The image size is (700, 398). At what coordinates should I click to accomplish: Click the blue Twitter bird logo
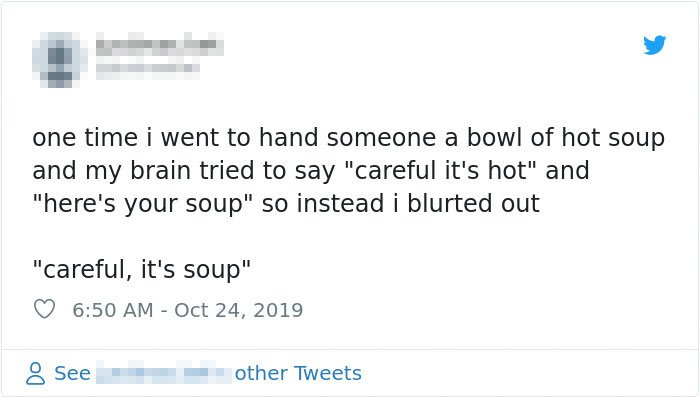(654, 45)
